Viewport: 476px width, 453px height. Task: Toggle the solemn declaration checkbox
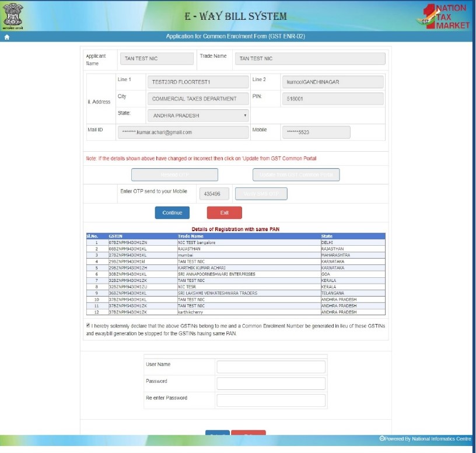[88, 325]
